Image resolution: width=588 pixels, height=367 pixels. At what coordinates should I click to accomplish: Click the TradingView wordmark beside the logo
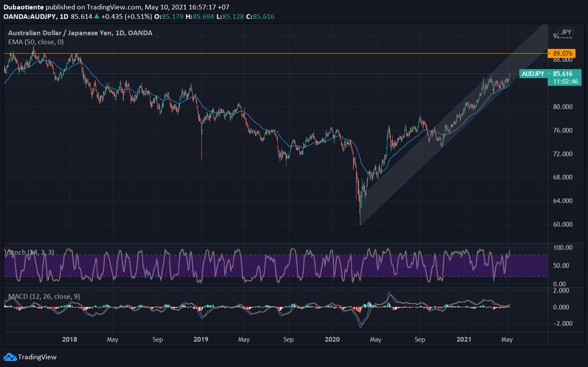(37, 357)
